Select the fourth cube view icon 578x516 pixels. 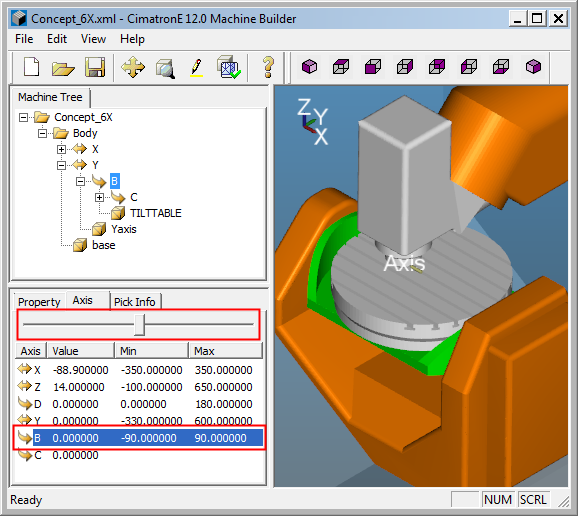(405, 67)
